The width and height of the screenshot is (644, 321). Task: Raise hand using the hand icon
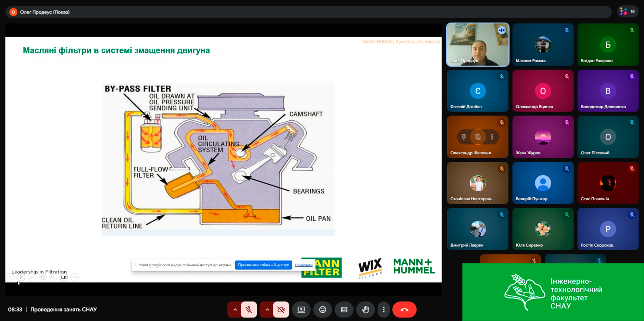[x=365, y=310]
